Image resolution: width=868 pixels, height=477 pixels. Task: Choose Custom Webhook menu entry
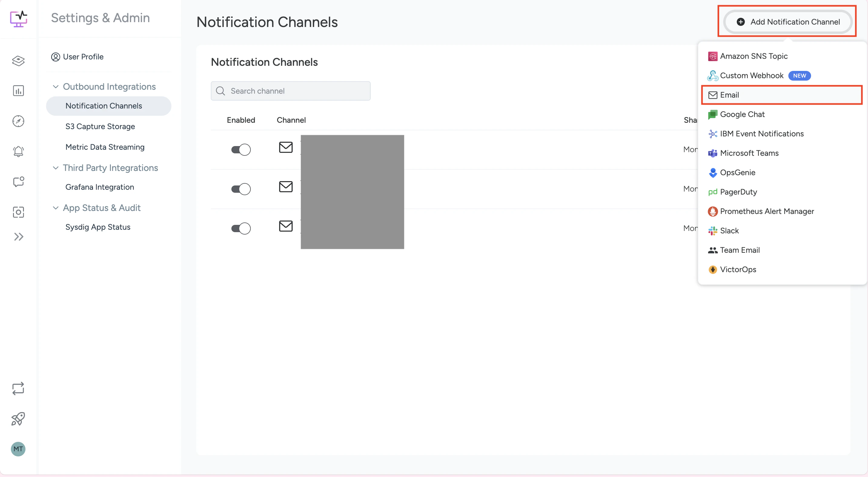(x=782, y=75)
